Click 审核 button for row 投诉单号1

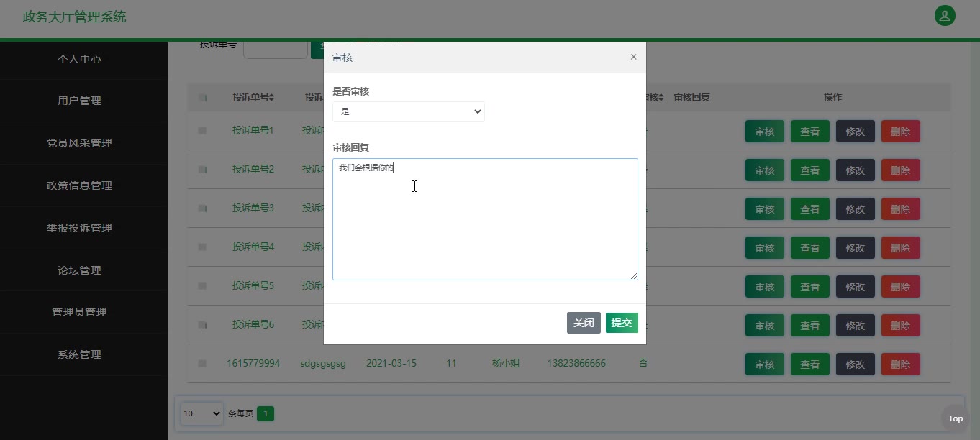pyautogui.click(x=765, y=132)
